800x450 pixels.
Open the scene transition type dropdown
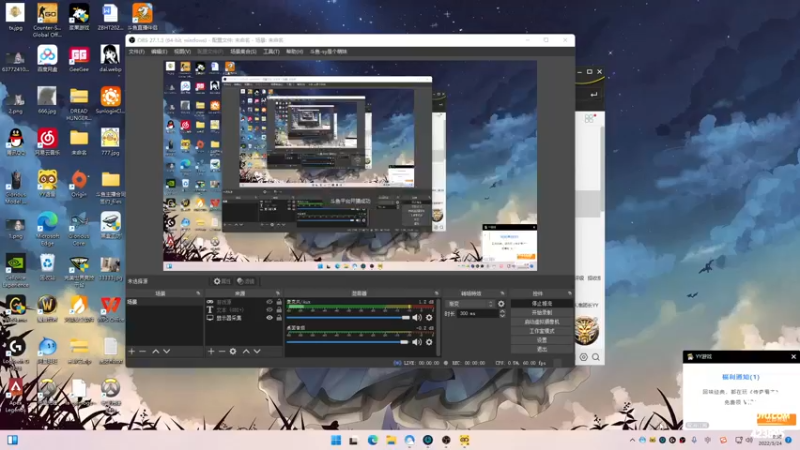tap(469, 304)
